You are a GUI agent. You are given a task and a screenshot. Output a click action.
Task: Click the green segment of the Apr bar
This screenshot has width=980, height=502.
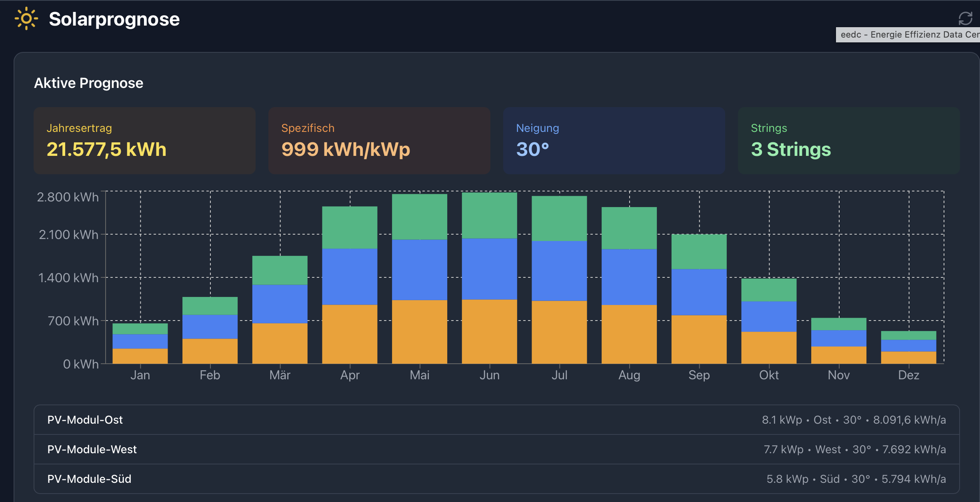click(350, 227)
